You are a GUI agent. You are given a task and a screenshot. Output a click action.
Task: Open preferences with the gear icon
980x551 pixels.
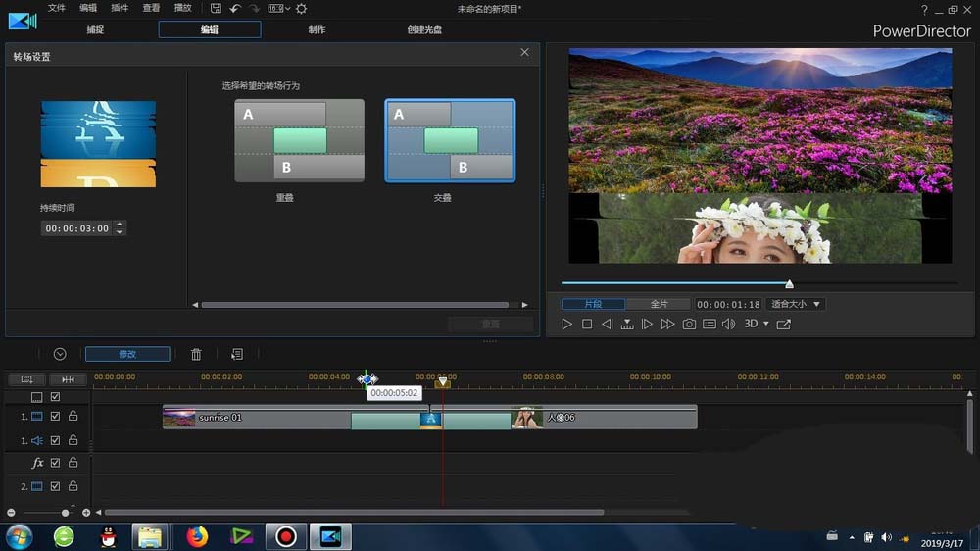[301, 9]
